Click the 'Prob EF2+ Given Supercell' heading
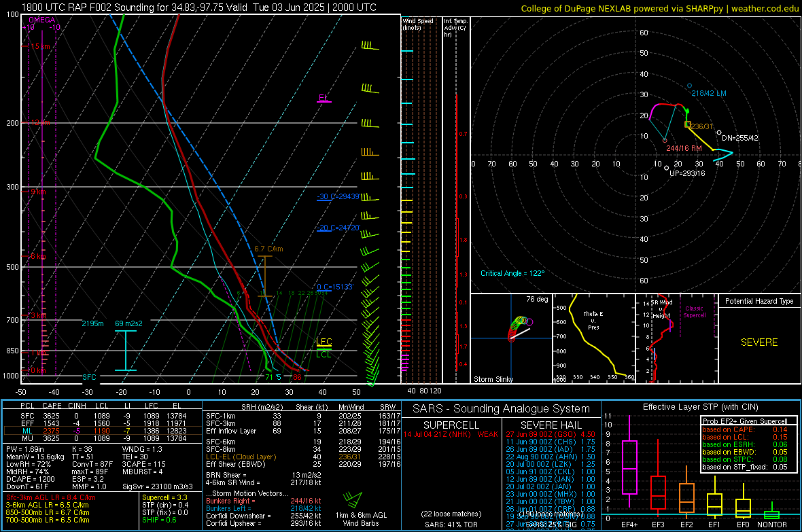802x532 pixels. tap(745, 421)
